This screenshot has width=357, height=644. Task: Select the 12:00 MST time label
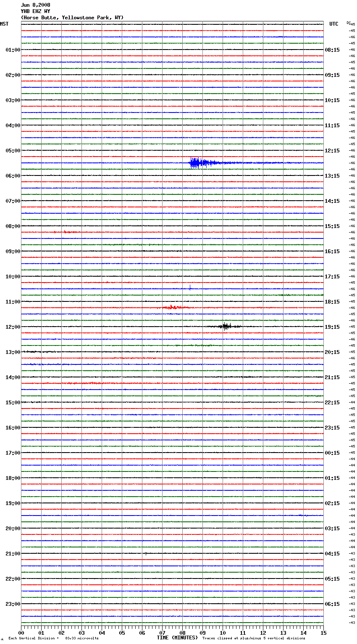[x=13, y=327]
